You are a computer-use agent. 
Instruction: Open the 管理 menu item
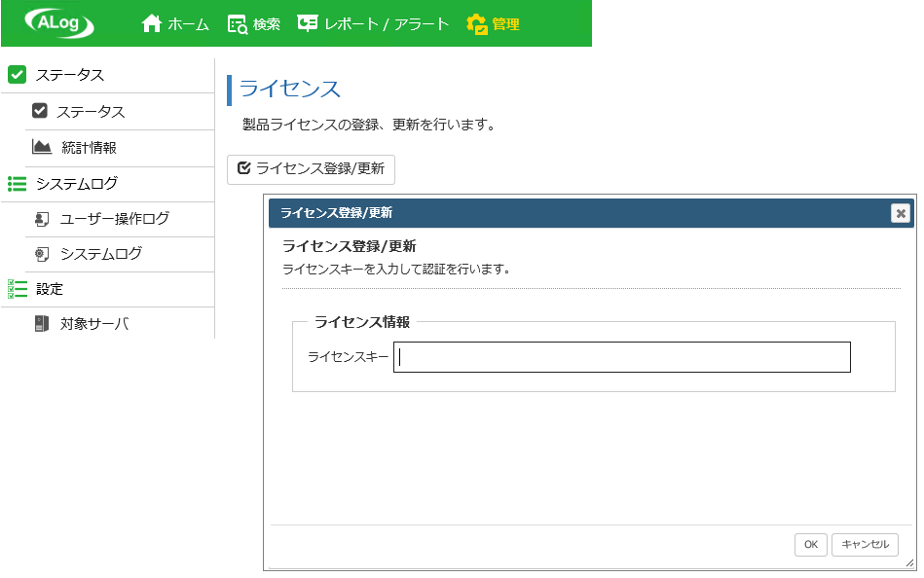[494, 24]
